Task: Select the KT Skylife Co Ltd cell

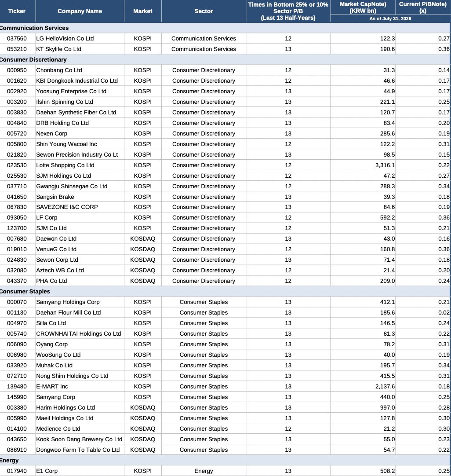Action: [x=80, y=49]
